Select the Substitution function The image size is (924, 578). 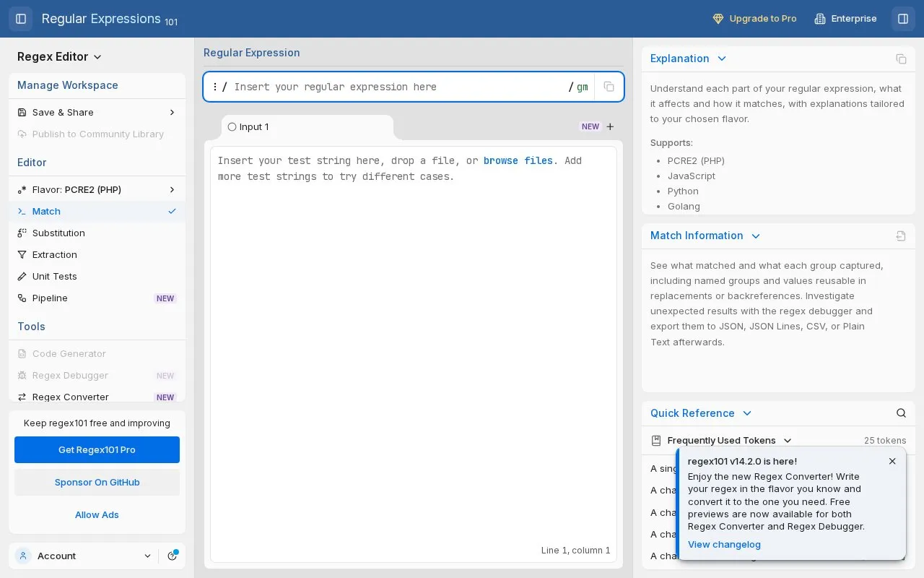tap(97, 233)
